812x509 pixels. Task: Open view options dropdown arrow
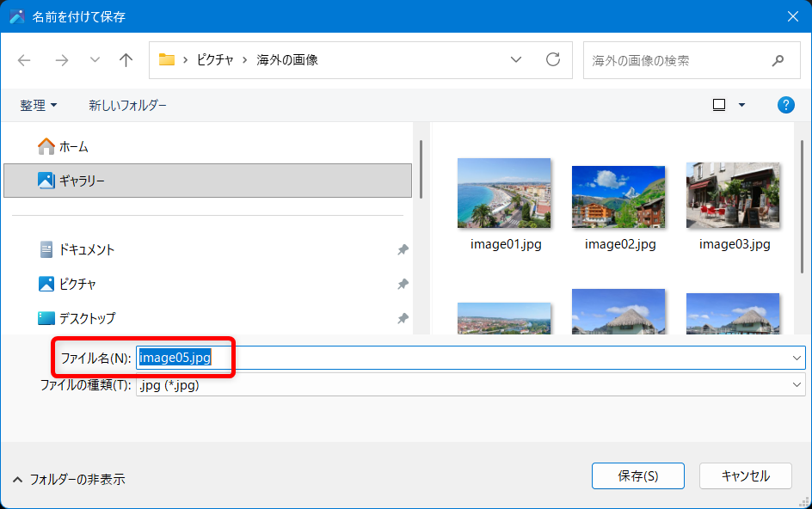741,105
